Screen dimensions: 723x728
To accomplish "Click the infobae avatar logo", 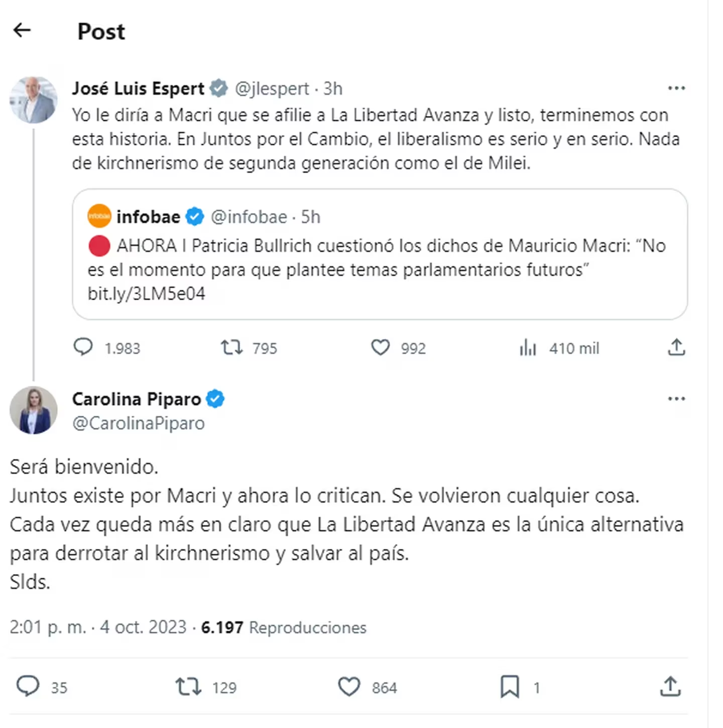I will tap(99, 216).
